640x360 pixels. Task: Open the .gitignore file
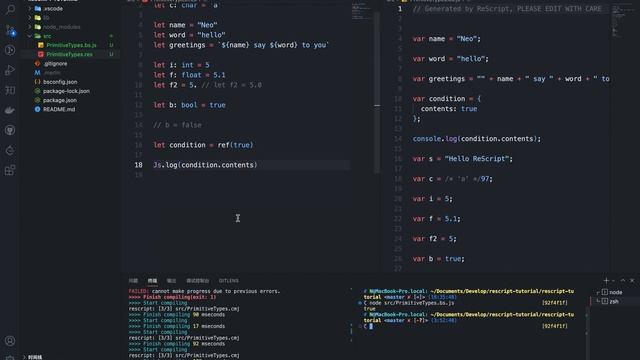click(56, 64)
